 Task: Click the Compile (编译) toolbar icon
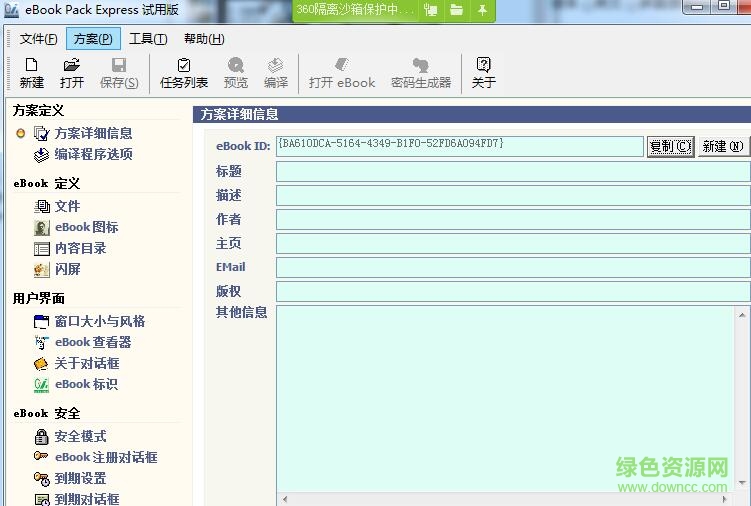click(275, 65)
